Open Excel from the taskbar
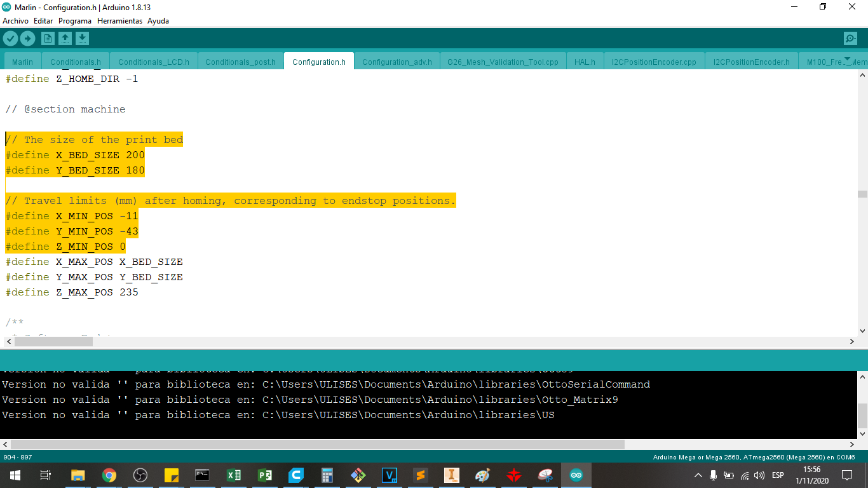The width and height of the screenshot is (868, 488). coord(234,475)
